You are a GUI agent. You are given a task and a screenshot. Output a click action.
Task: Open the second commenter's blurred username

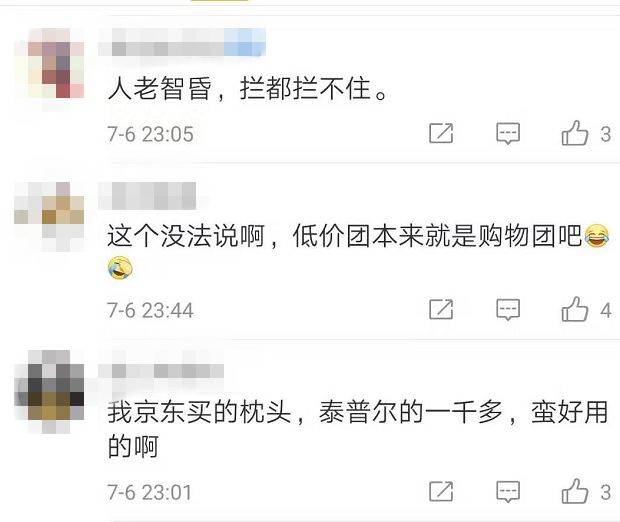pos(147,196)
